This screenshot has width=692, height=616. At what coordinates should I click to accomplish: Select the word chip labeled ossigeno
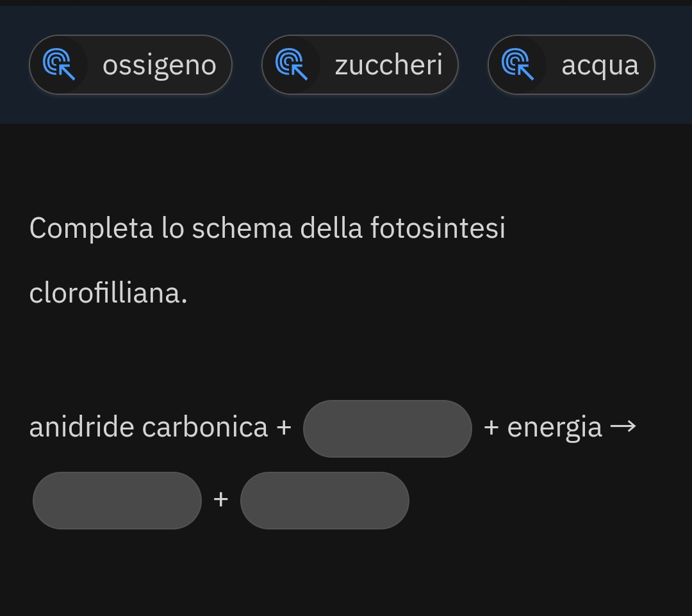click(x=159, y=65)
